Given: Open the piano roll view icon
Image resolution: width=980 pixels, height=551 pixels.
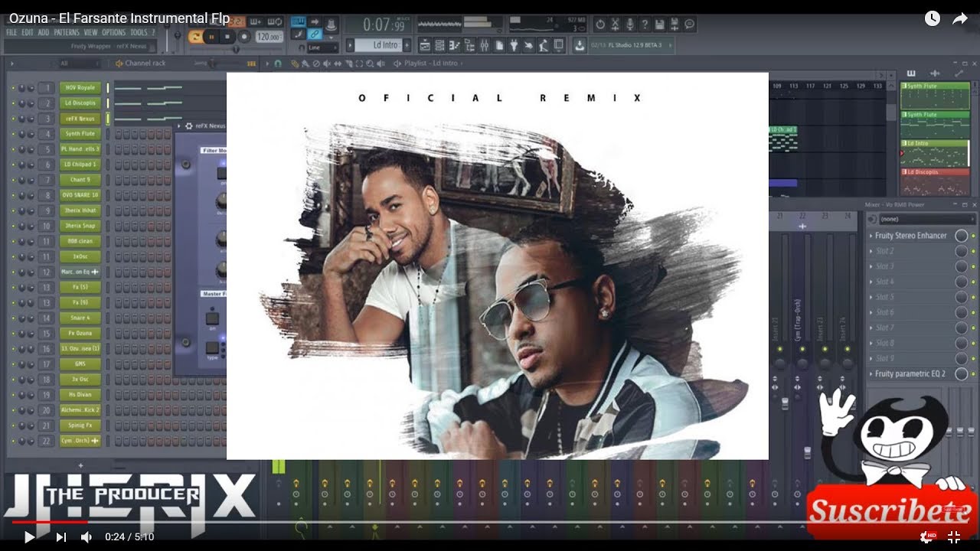Looking at the screenshot, I should pyautogui.click(x=455, y=45).
